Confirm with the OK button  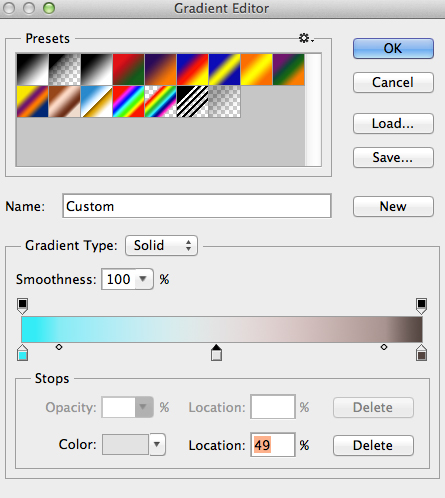pos(393,48)
